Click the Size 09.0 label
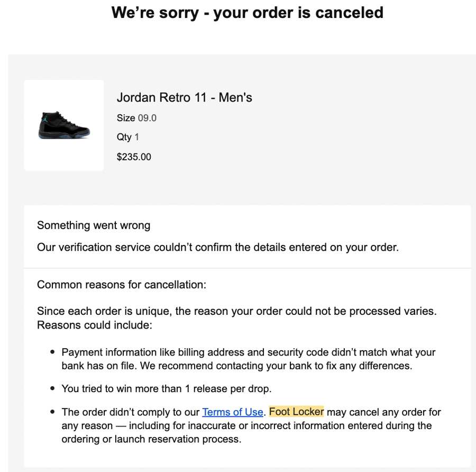 point(136,118)
